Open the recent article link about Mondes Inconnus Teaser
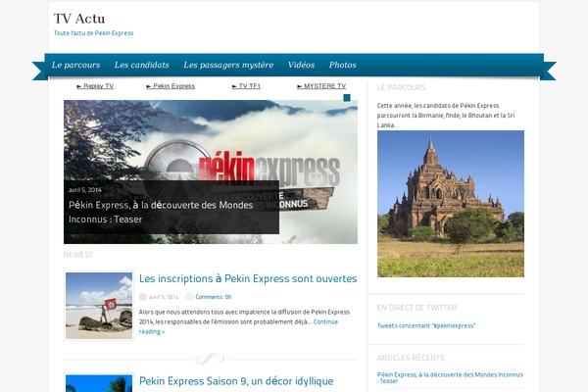 pos(450,377)
